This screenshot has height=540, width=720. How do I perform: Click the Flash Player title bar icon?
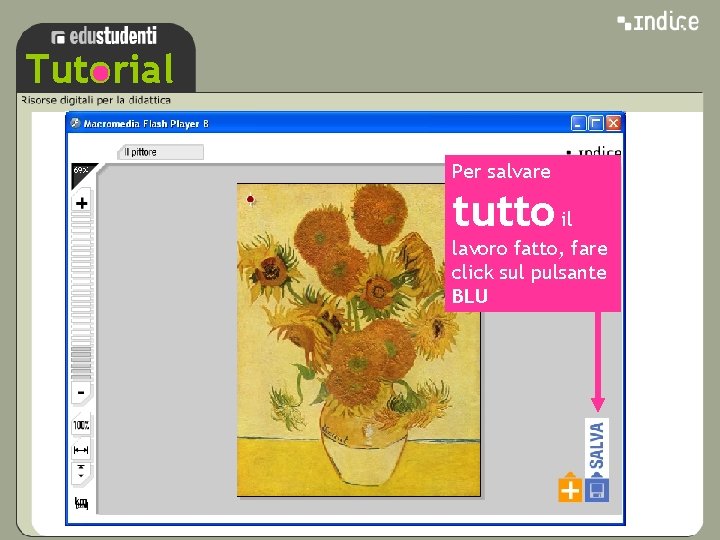point(75,123)
